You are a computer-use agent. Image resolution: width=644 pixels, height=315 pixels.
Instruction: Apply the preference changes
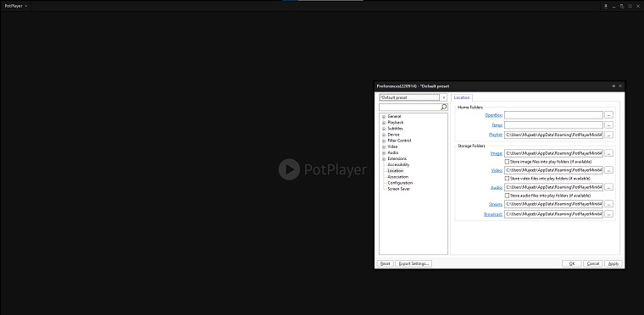tap(613, 263)
